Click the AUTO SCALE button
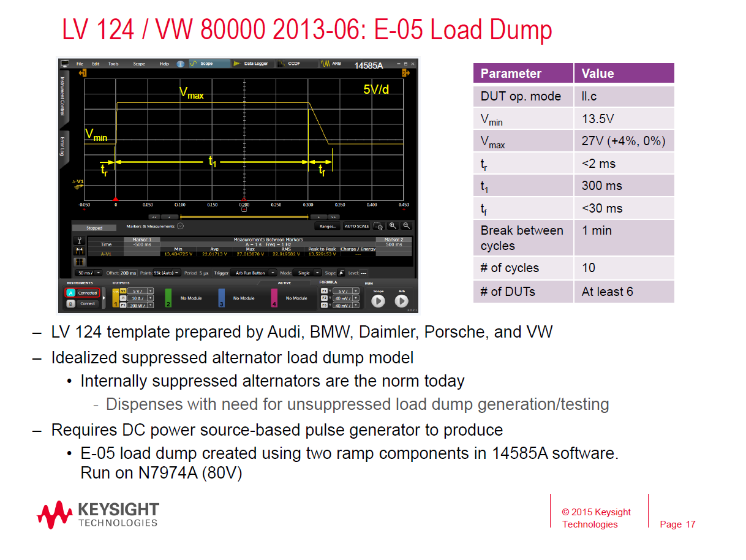The width and height of the screenshot is (746, 560). [356, 226]
